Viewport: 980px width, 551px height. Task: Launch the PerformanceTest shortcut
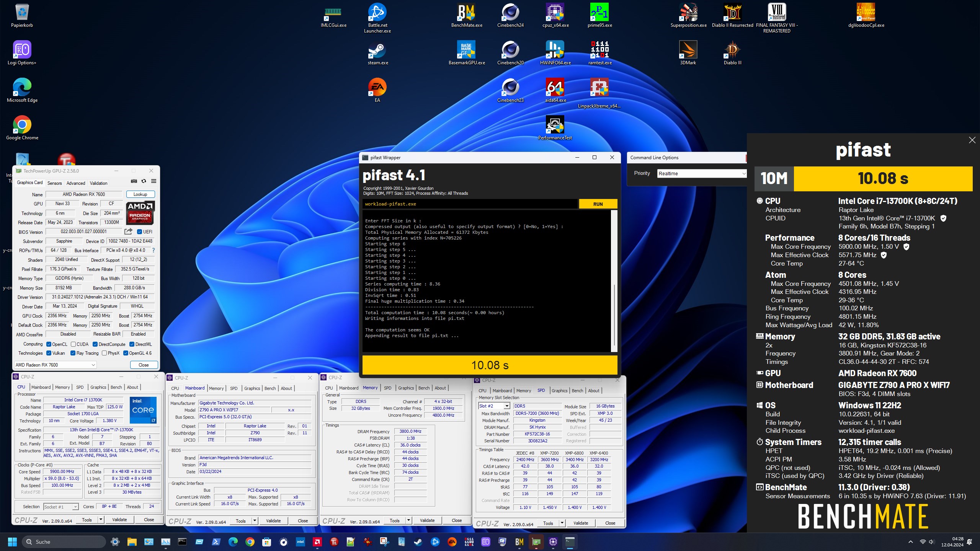[x=555, y=128]
